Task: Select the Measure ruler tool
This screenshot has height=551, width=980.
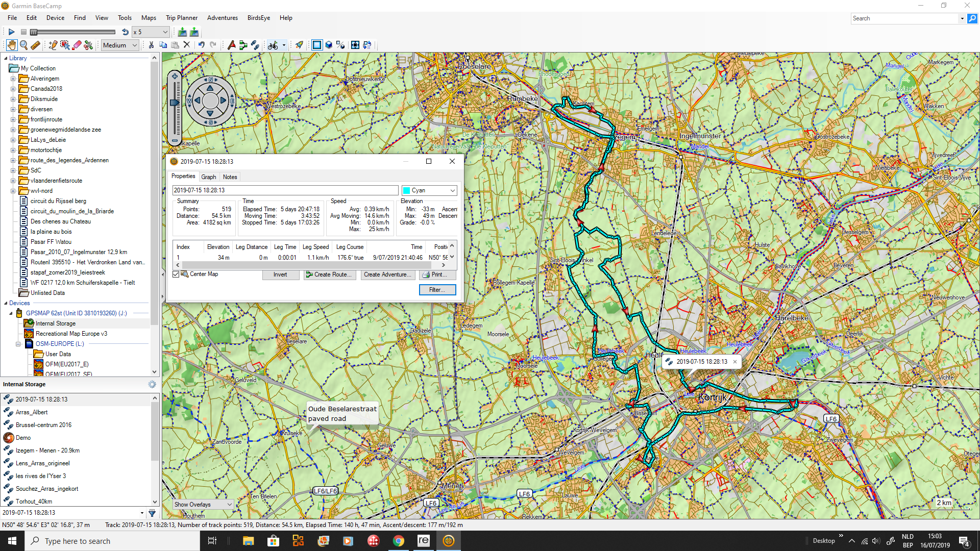Action: (x=35, y=45)
